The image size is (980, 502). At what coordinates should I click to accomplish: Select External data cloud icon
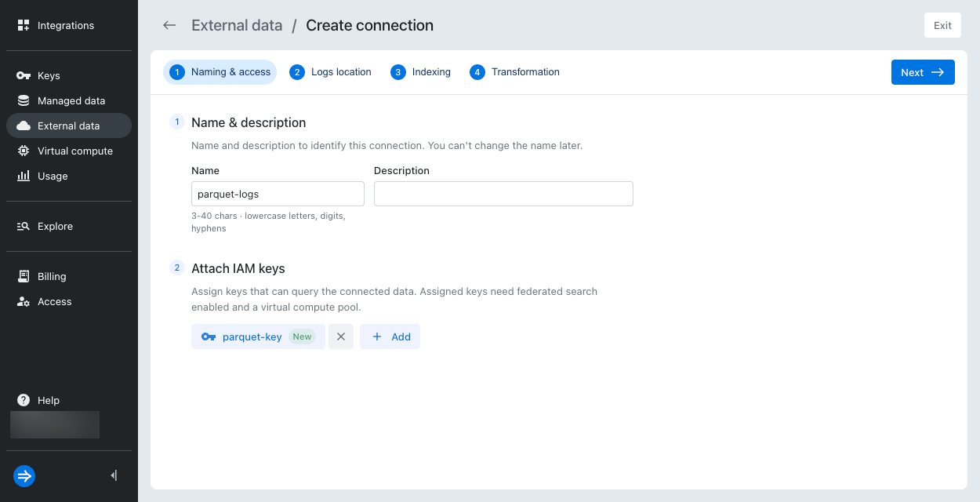(x=24, y=125)
